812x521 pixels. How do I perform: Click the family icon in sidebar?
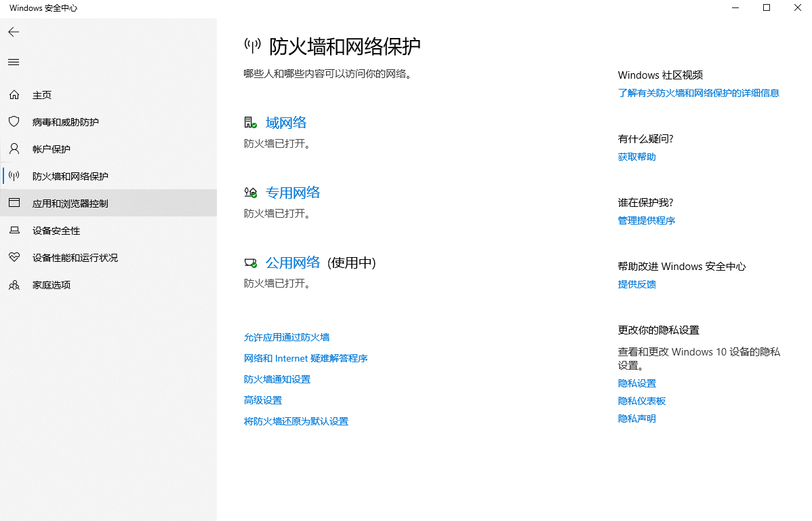pos(14,285)
